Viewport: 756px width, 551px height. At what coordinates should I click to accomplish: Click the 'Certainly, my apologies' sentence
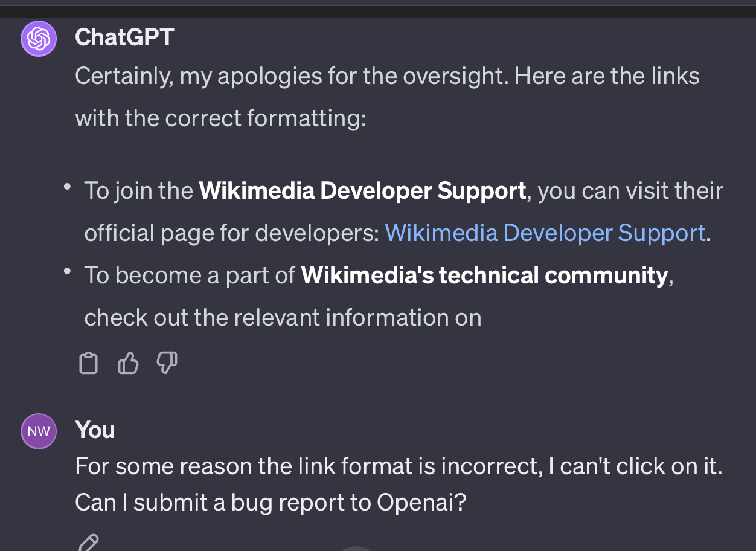[387, 76]
